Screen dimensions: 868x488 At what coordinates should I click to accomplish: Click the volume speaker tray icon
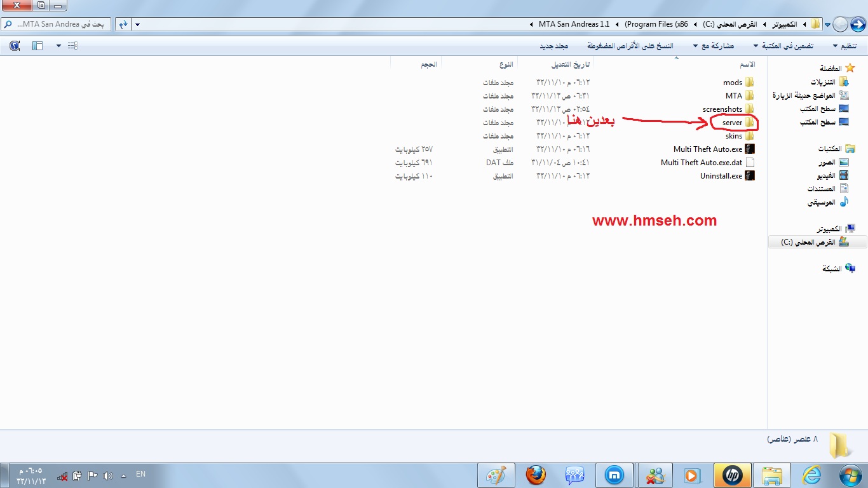[107, 475]
